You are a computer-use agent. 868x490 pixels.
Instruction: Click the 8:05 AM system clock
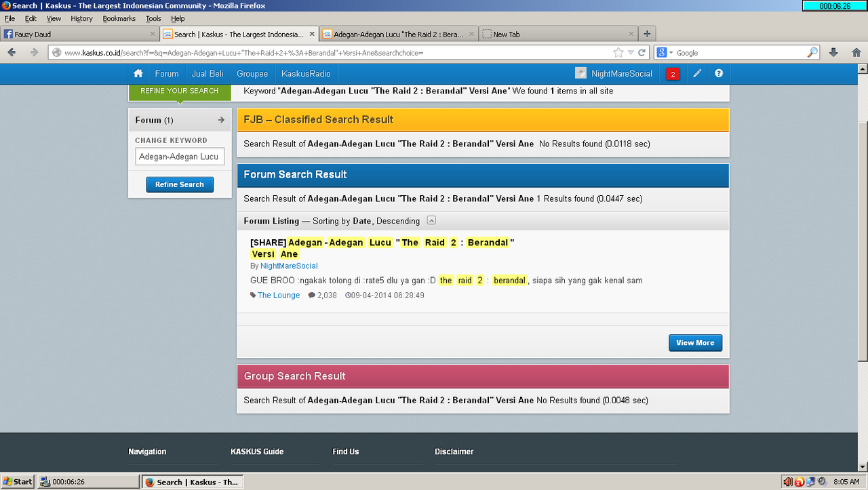coord(846,482)
